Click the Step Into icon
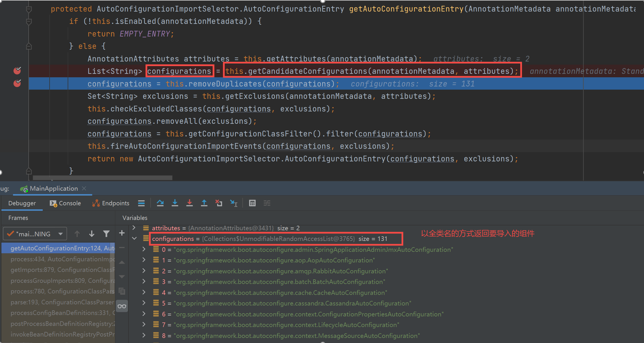Image resolution: width=644 pixels, height=343 pixels. coord(175,203)
